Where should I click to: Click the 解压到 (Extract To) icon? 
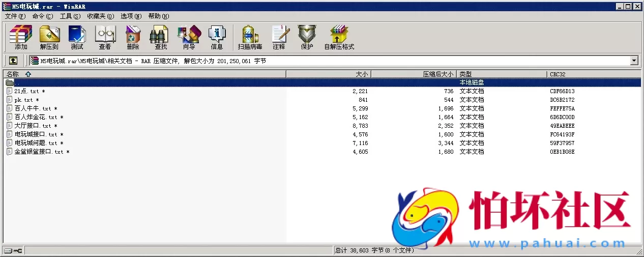[49, 37]
